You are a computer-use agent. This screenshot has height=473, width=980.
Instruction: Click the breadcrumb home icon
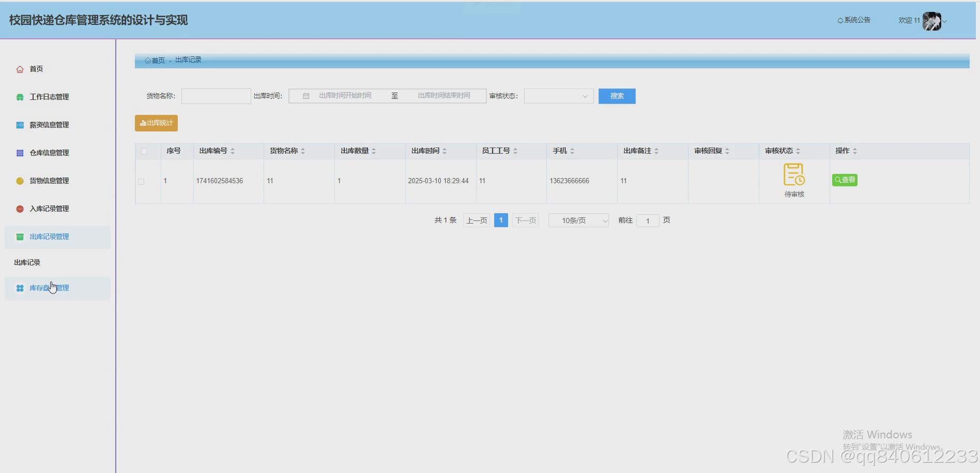tap(148, 60)
